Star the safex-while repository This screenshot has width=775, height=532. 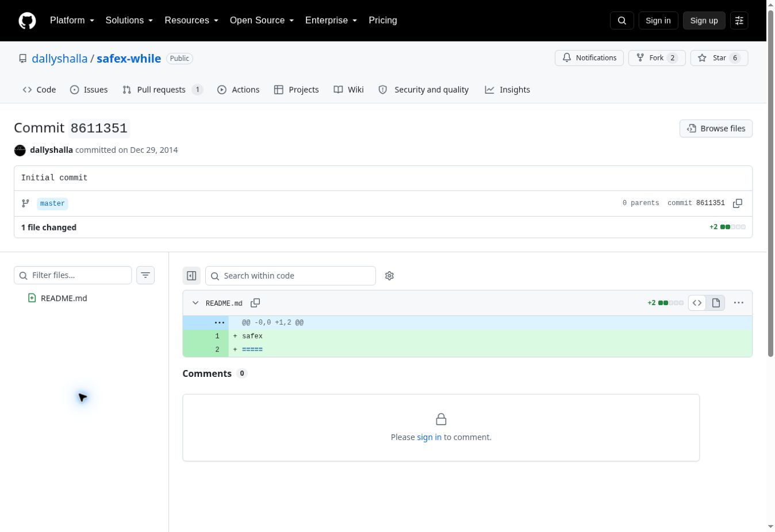[719, 58]
